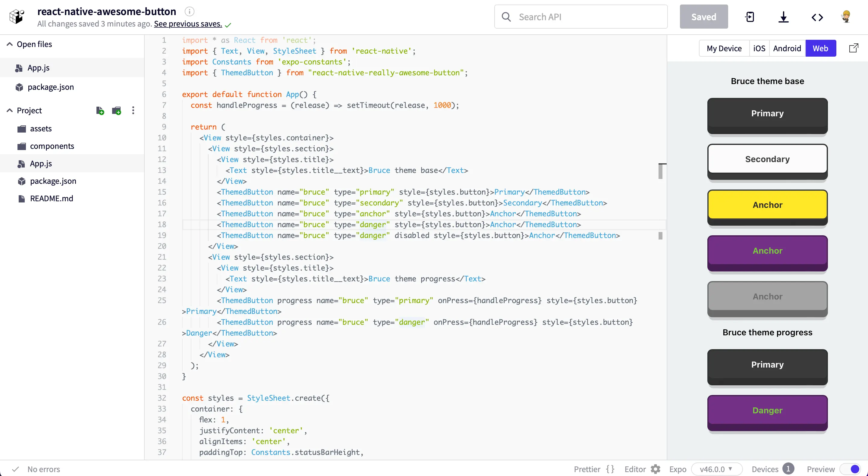The image size is (868, 476).
Task: Download project with the download icon
Action: click(783, 17)
